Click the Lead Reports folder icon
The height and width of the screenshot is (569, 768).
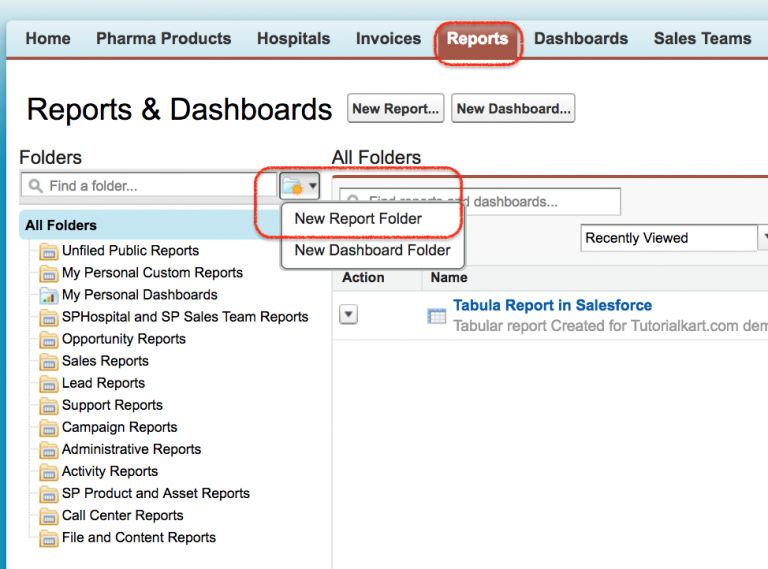pyautogui.click(x=48, y=383)
